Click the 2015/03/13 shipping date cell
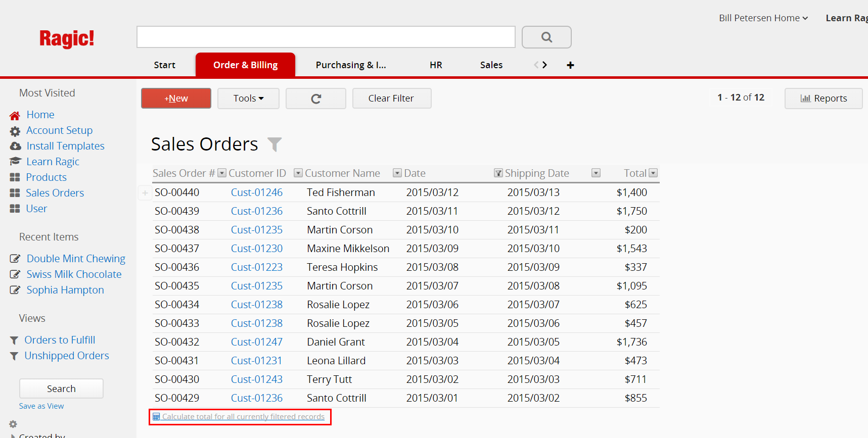Screen dimensions: 868x438 click(533, 192)
